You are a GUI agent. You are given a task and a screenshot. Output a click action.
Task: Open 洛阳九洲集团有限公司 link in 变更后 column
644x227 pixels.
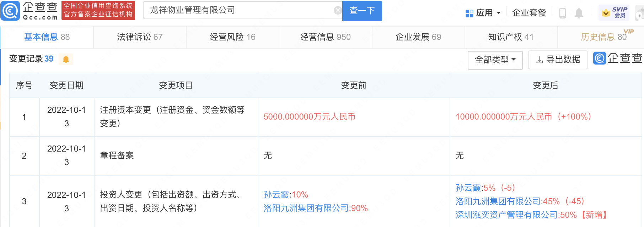pos(498,201)
